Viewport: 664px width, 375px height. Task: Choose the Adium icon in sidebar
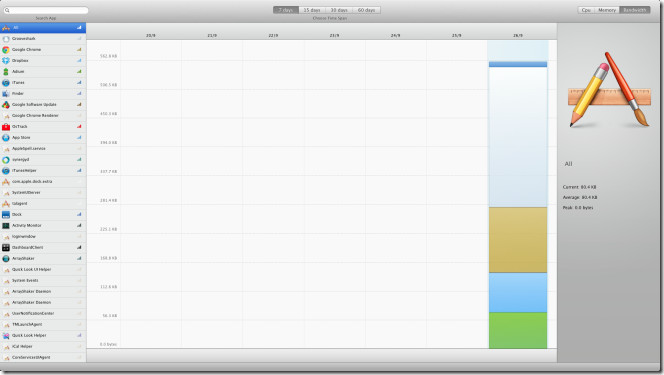pyautogui.click(x=6, y=72)
